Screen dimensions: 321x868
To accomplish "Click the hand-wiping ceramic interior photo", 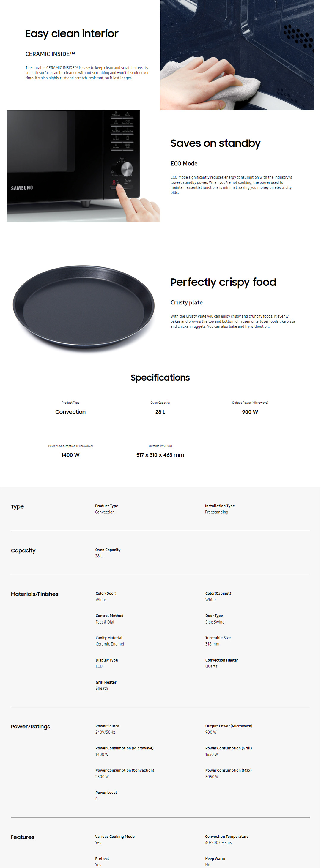I will click(x=237, y=55).
